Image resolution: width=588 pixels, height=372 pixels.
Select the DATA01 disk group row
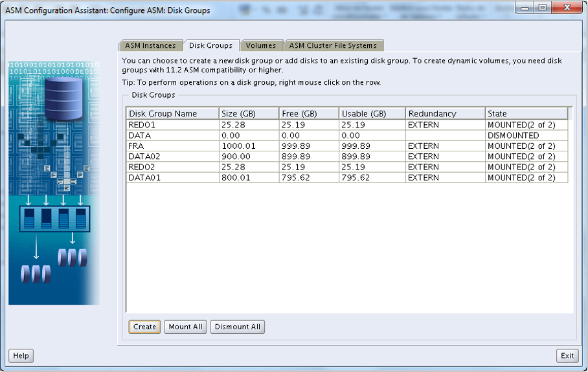coord(347,177)
